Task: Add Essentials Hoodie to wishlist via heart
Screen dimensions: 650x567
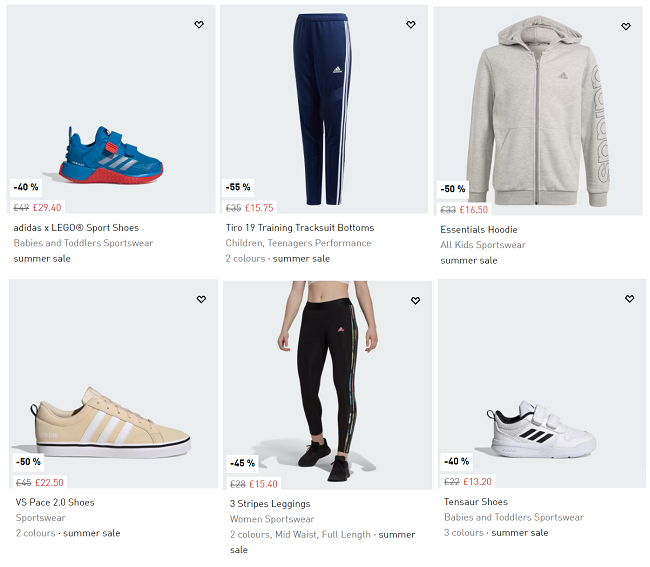Action: pos(626,27)
